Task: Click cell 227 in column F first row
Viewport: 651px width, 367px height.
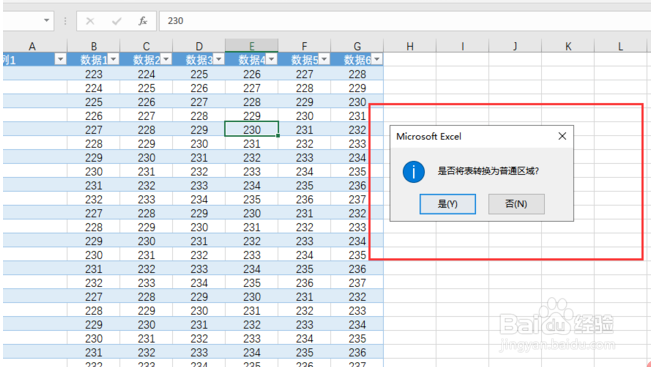Action: 304,74
